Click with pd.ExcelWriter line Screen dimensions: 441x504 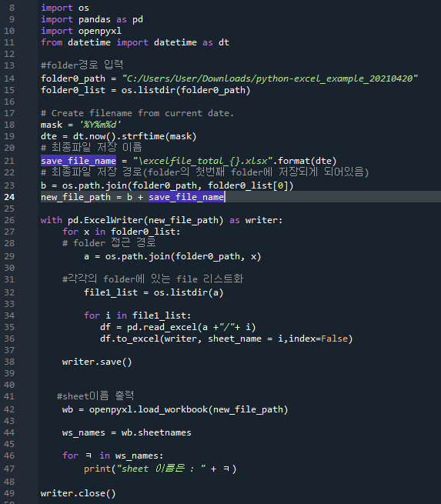pyautogui.click(x=162, y=220)
